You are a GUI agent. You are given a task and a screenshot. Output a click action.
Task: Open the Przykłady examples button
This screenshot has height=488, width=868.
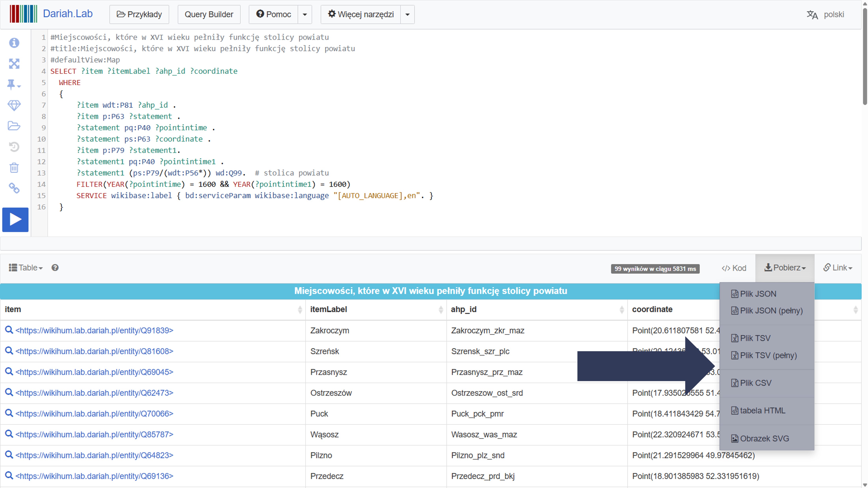pyautogui.click(x=139, y=14)
